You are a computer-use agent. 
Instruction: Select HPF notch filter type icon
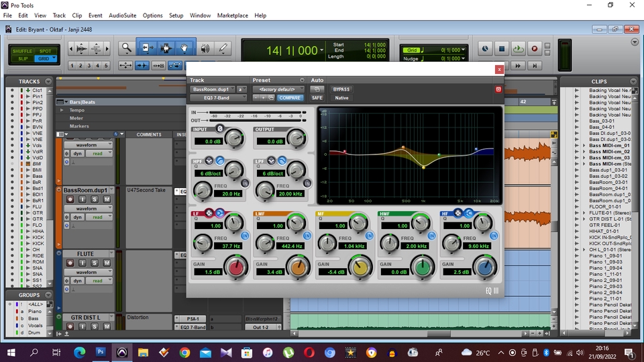click(x=209, y=161)
